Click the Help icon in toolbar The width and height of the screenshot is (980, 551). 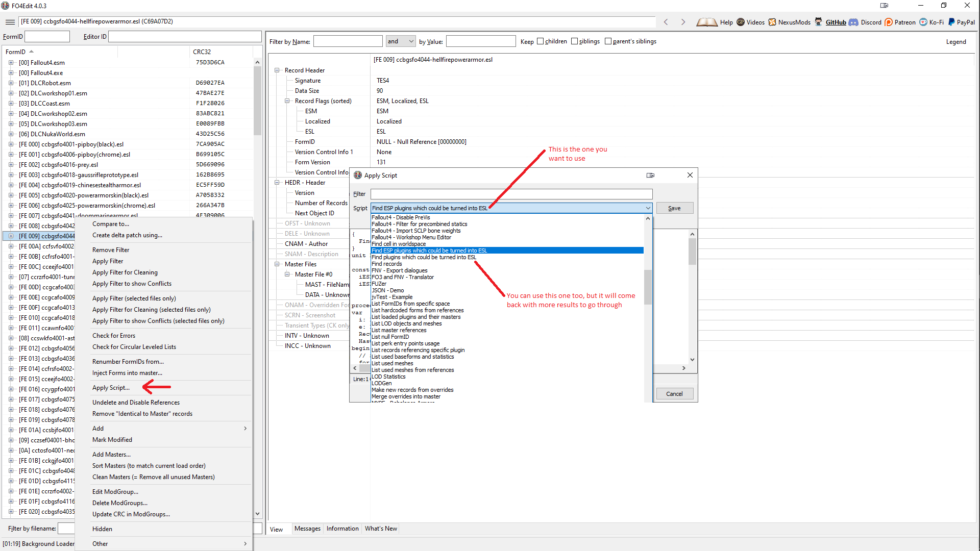tap(707, 21)
